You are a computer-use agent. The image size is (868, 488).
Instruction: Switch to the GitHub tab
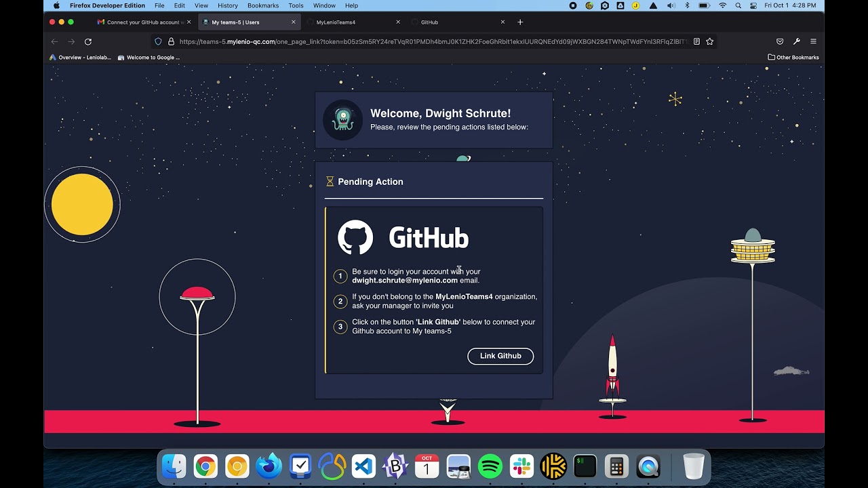pos(458,22)
